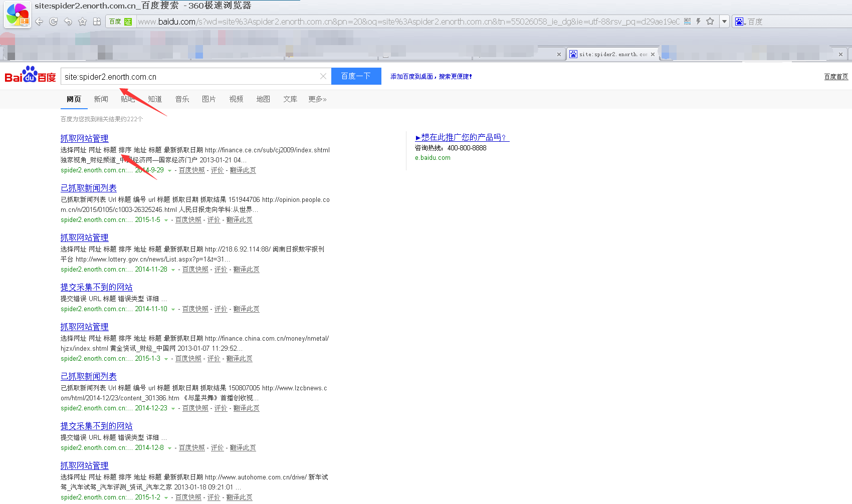
Task: Close the site:spider2.enorth.com tab
Action: [x=653, y=54]
